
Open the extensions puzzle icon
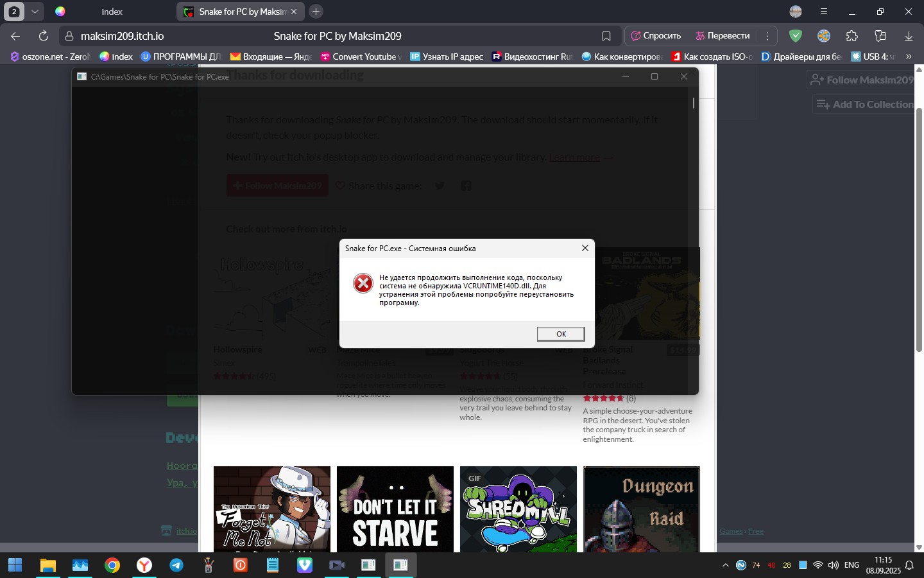[852, 36]
